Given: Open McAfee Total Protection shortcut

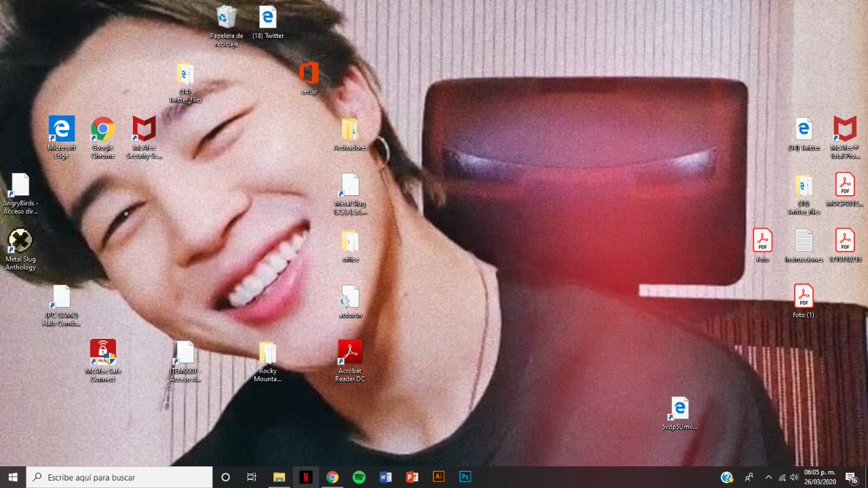Looking at the screenshot, I should point(845,129).
